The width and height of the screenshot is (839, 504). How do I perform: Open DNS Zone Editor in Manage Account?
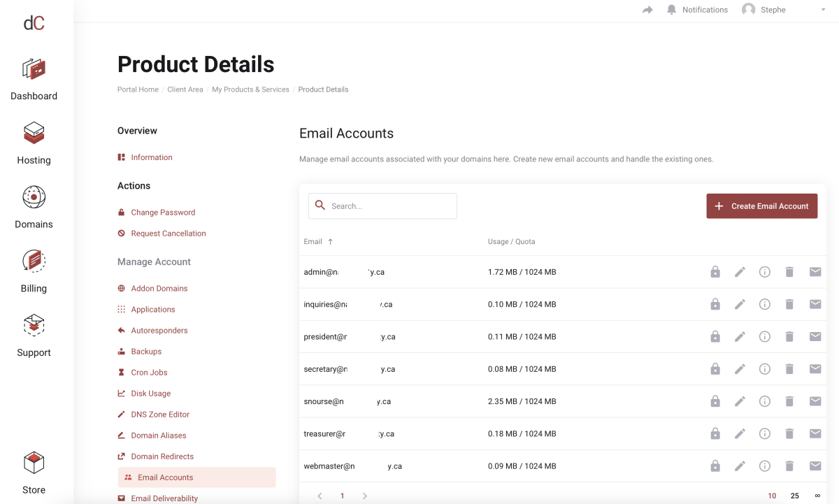(x=160, y=415)
